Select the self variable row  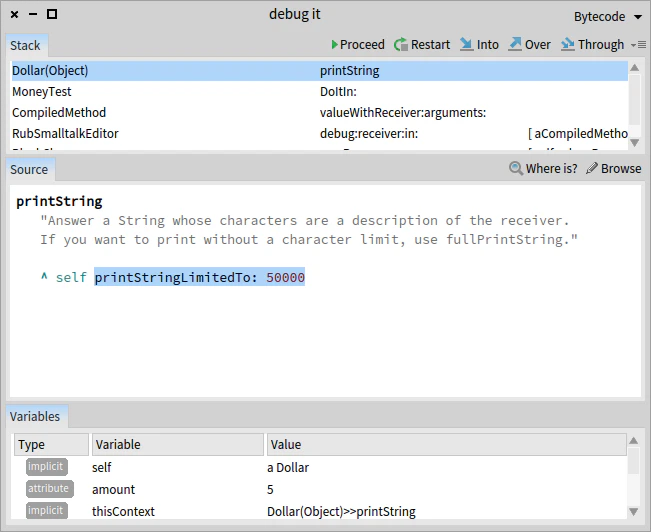[x=320, y=467]
